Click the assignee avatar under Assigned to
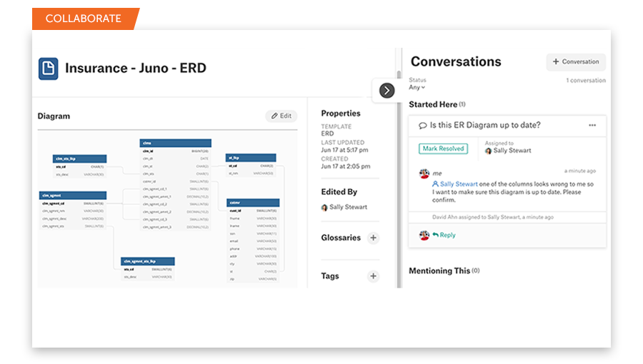643x364 pixels. pyautogui.click(x=488, y=151)
